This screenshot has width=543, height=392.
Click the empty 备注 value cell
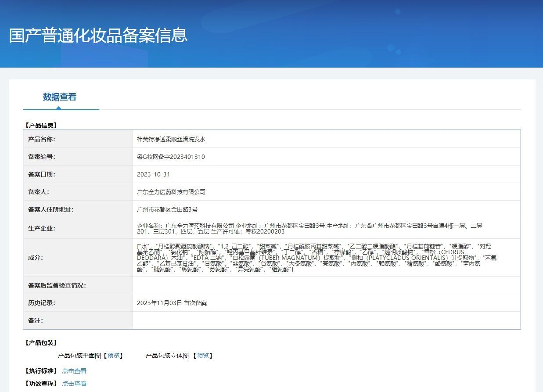point(326,320)
